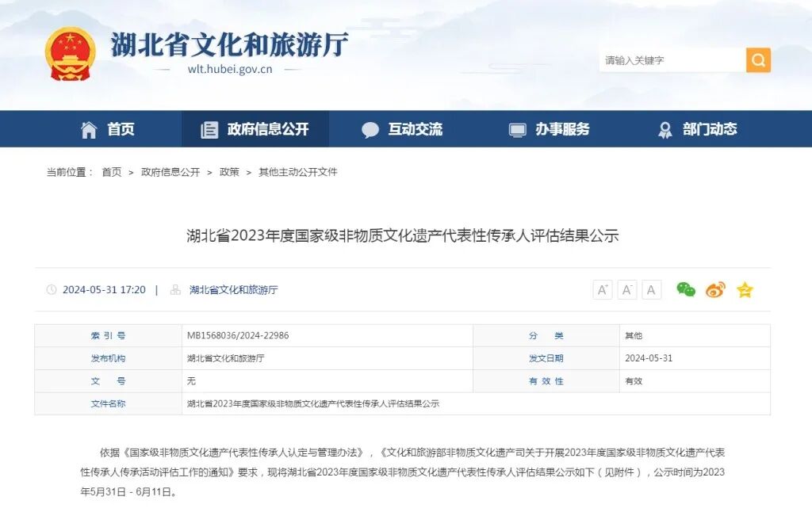The height and width of the screenshot is (508, 812).
Task: Go to 政策 in the breadcrumb
Action: 229,172
